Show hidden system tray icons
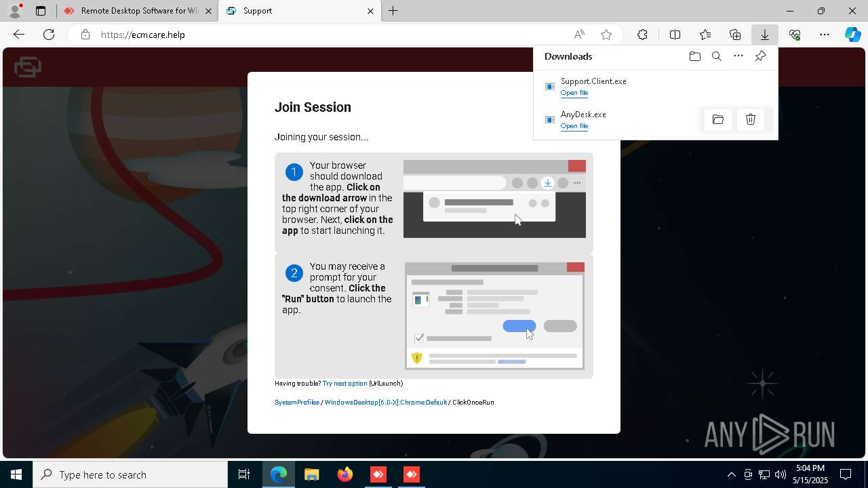Viewport: 868px width, 488px height. pyautogui.click(x=732, y=474)
